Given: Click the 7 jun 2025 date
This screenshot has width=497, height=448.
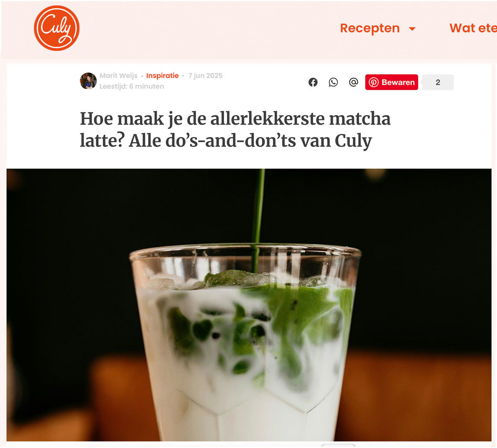Looking at the screenshot, I should [205, 75].
